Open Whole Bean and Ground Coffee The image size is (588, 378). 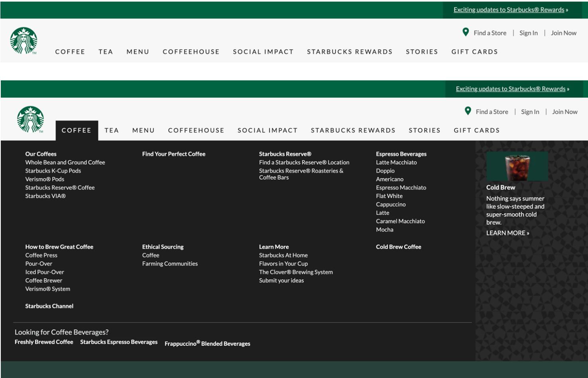click(65, 162)
